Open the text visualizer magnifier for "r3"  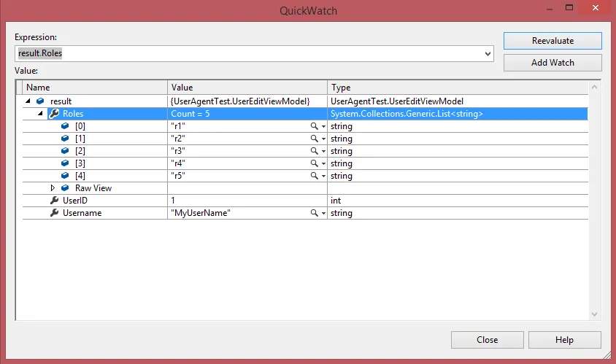click(x=315, y=151)
